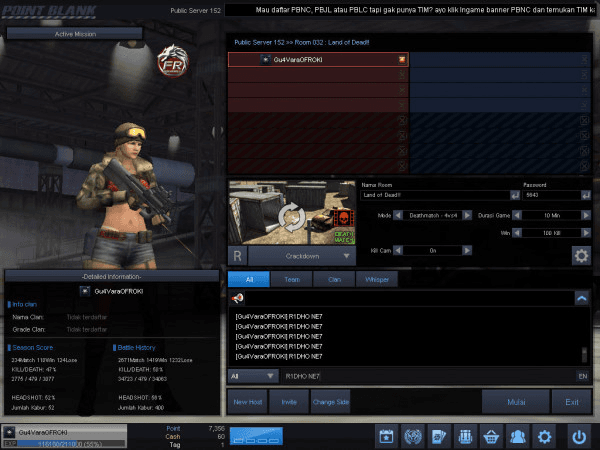Click Mulai to start the match
The image size is (600, 450).
pyautogui.click(x=516, y=402)
